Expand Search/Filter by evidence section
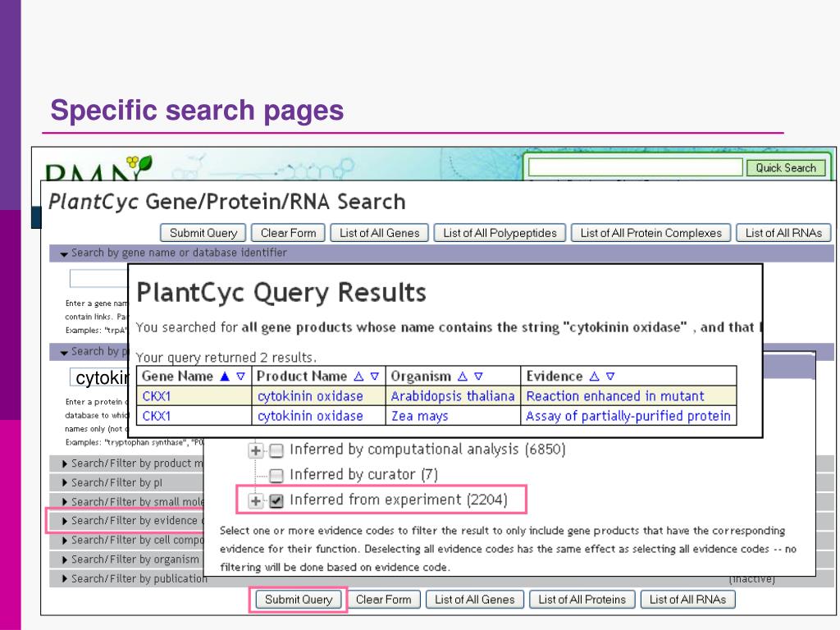Screen dimensions: 840x630 [126, 520]
